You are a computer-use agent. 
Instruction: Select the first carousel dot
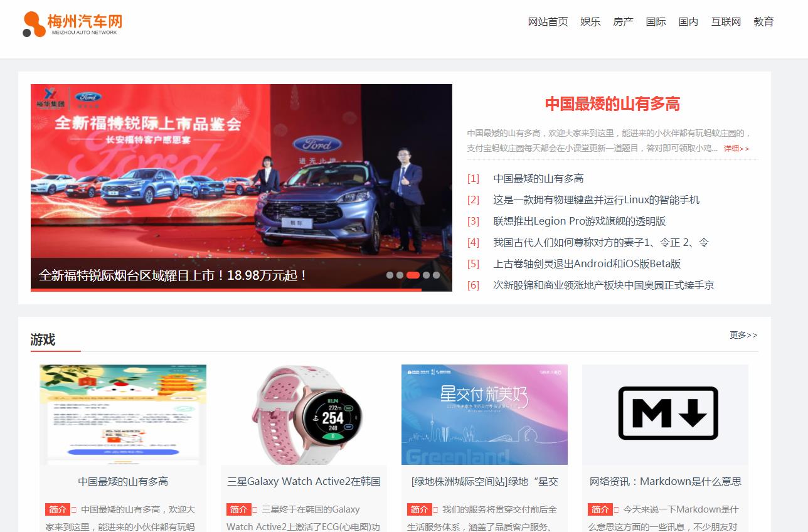point(390,275)
